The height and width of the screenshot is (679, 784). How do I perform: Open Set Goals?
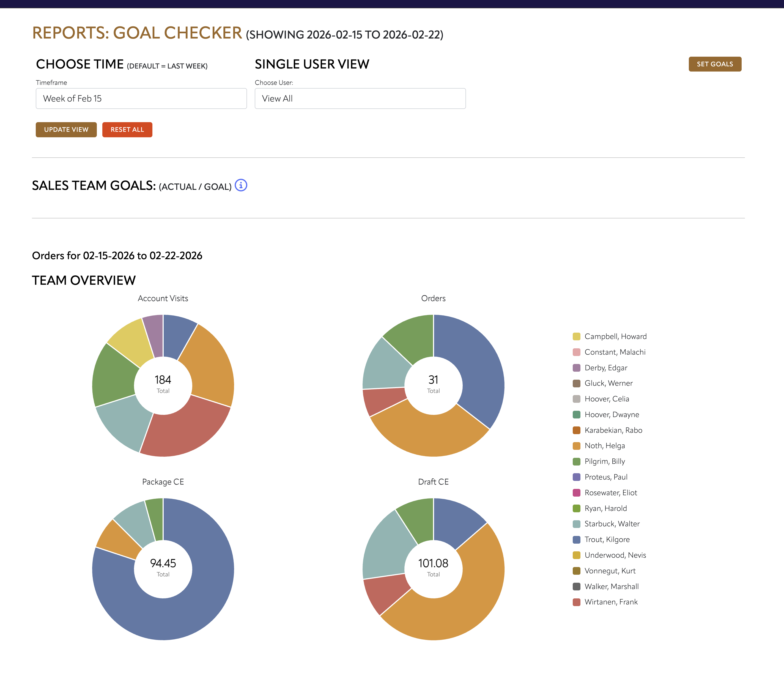pos(715,64)
